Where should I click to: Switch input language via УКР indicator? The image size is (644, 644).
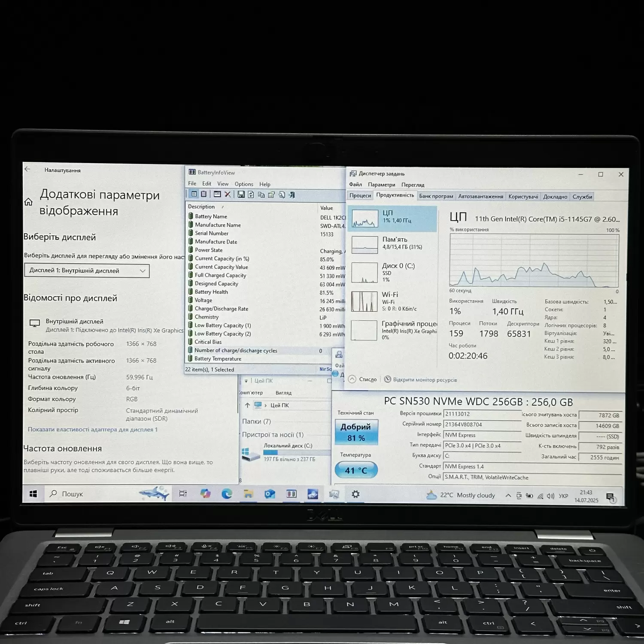(563, 496)
